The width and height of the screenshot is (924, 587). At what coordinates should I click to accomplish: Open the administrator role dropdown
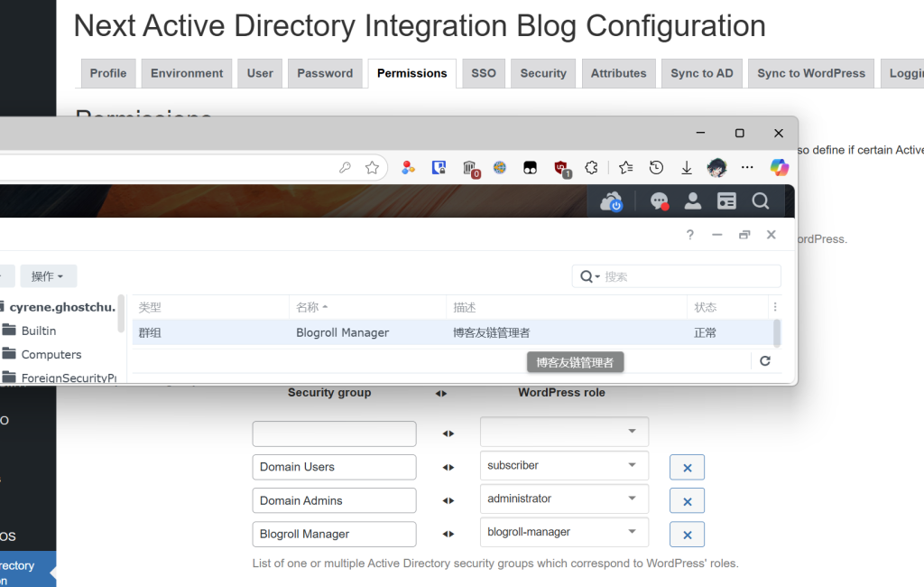[564, 498]
